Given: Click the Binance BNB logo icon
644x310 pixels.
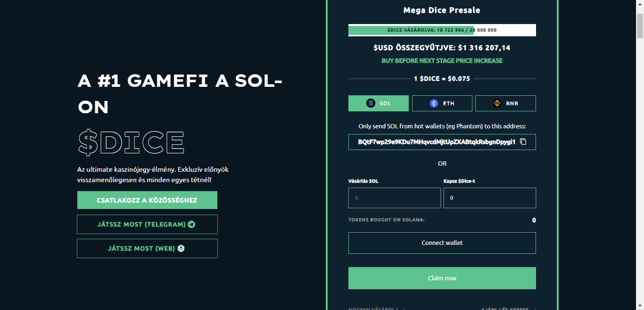Looking at the screenshot, I should click(497, 103).
